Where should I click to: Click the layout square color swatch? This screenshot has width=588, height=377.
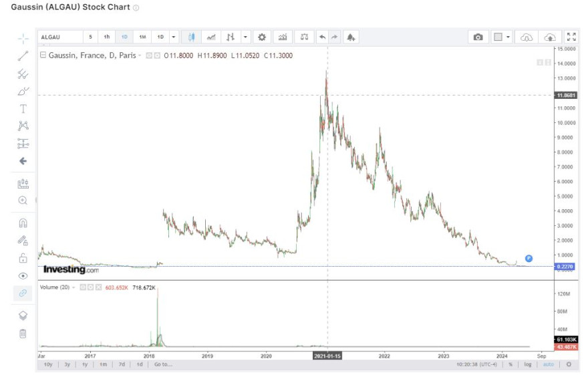(x=498, y=37)
